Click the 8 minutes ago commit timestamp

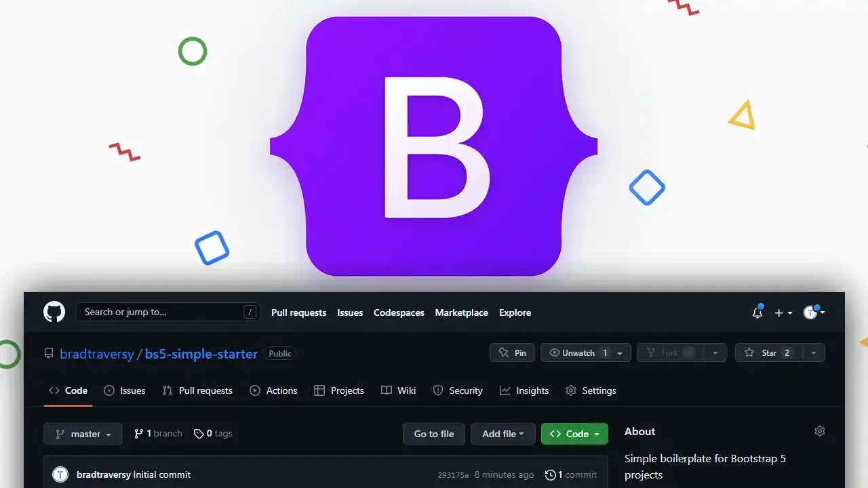pyautogui.click(x=504, y=475)
